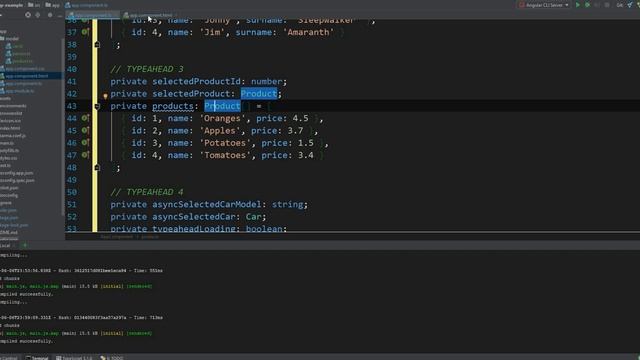
Task: Click the Git update project checkmark icon
Action: coord(631,5)
